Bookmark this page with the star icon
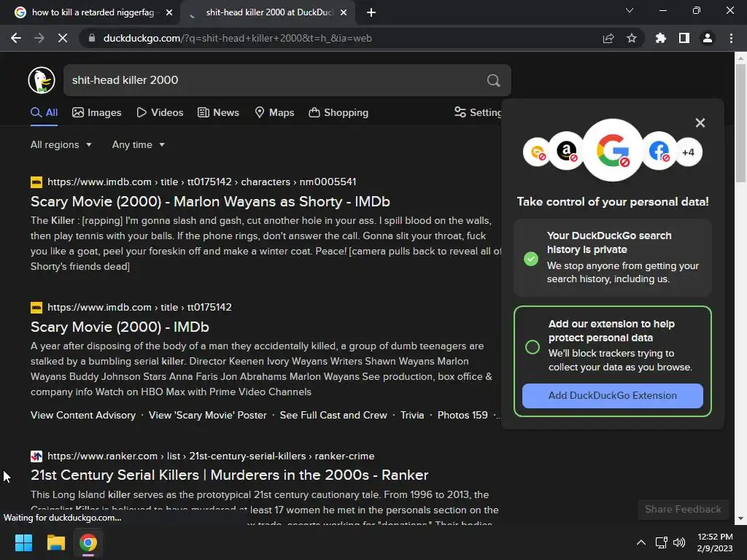This screenshot has height=560, width=747. [632, 38]
